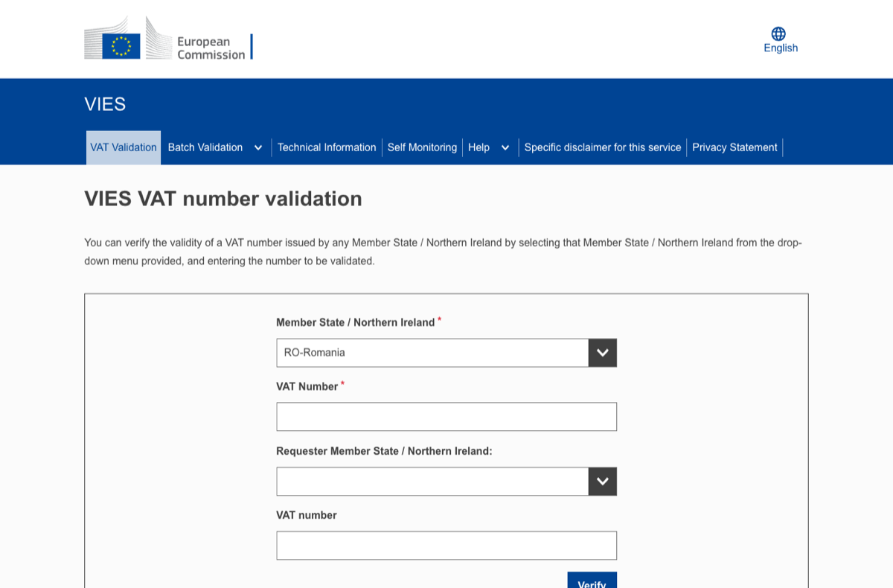Image resolution: width=893 pixels, height=588 pixels.
Task: Click the Verify button
Action: coord(592,582)
